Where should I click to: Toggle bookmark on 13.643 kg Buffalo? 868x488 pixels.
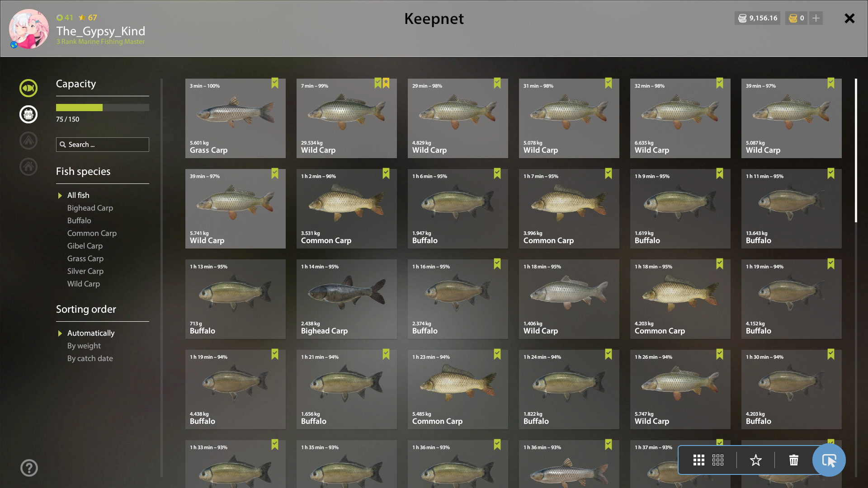(x=831, y=174)
